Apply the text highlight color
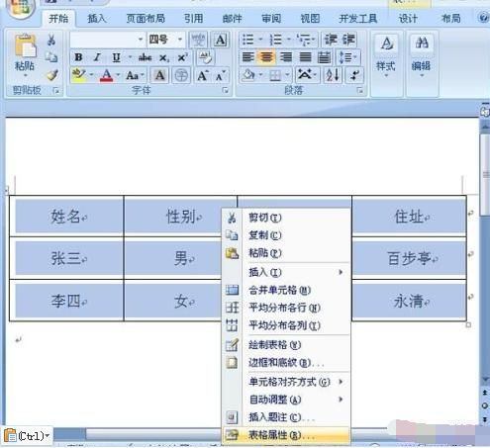 [x=79, y=75]
